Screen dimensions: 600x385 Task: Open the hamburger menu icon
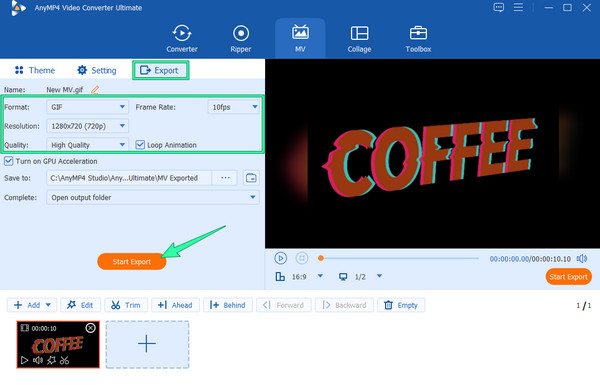click(518, 7)
